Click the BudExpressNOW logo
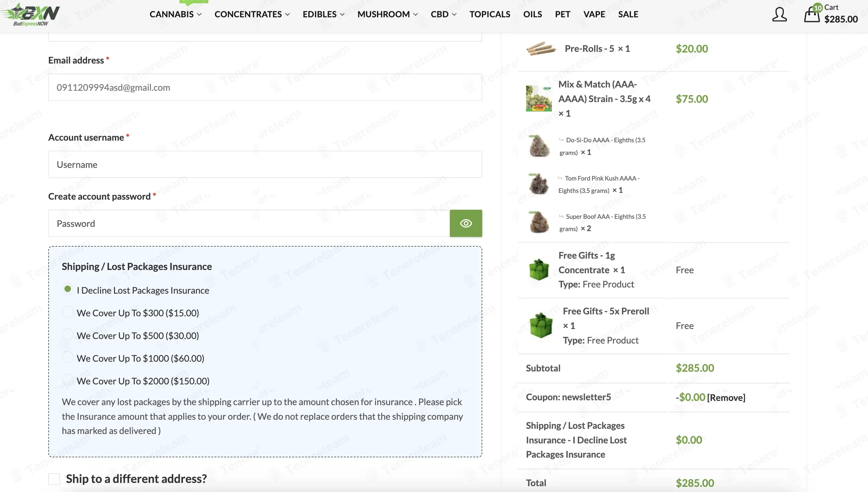 30,15
